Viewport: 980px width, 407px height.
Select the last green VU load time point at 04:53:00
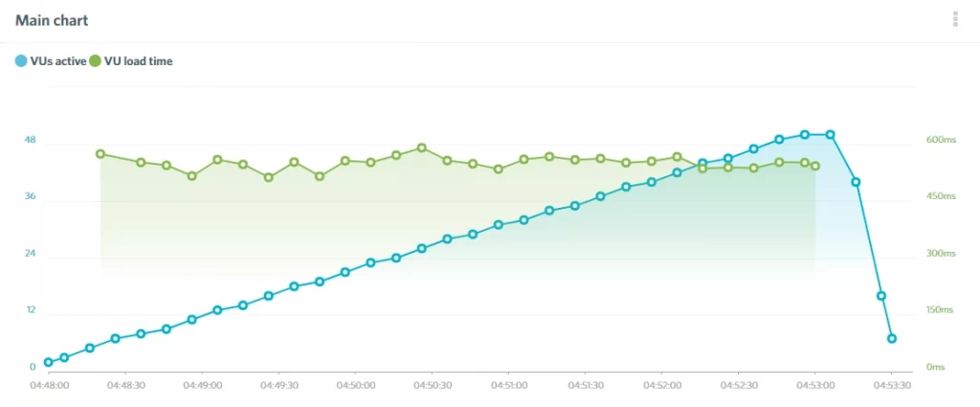point(815,166)
